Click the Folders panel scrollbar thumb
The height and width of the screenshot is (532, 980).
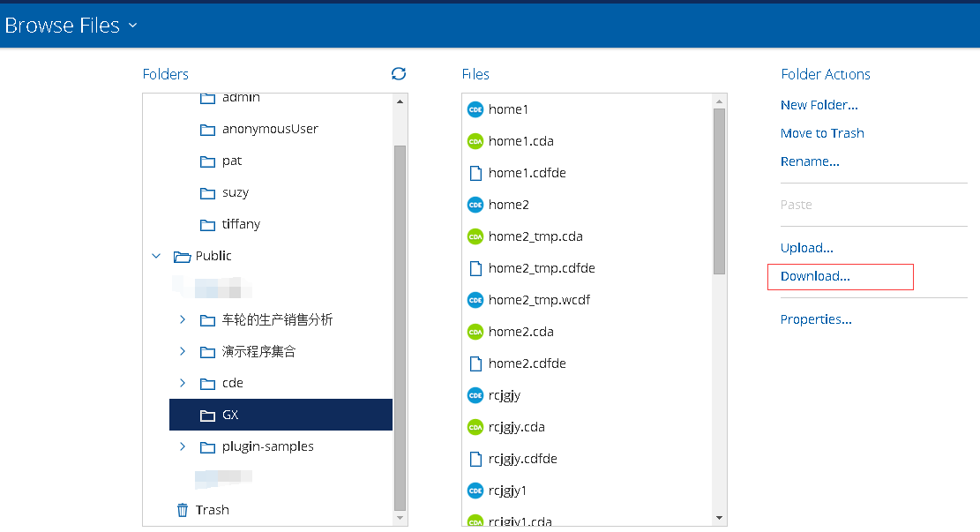click(400, 328)
